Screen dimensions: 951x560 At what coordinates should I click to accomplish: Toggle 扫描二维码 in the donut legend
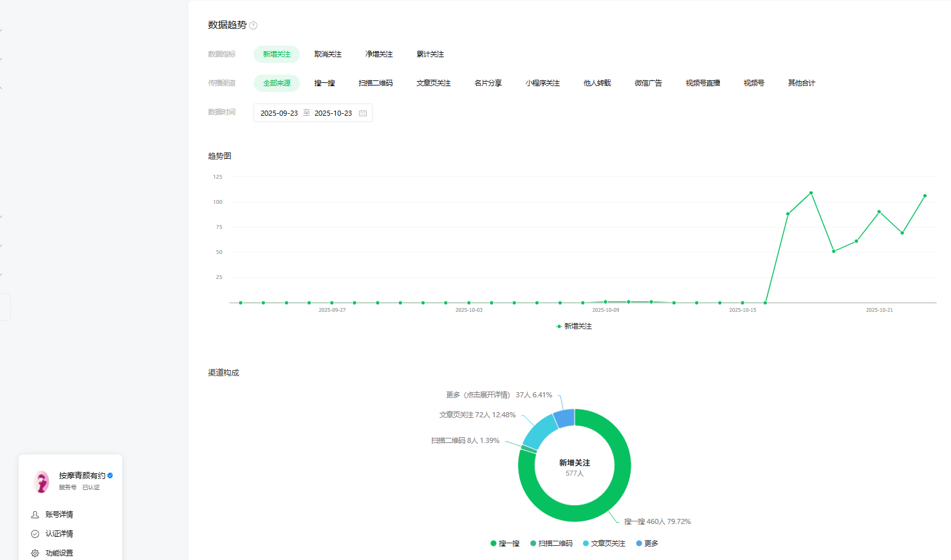[551, 544]
